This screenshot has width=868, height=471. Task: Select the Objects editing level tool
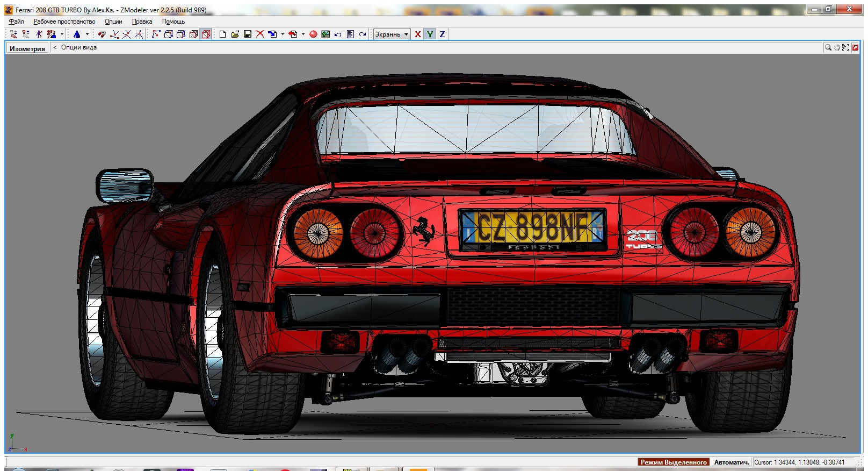pos(52,34)
